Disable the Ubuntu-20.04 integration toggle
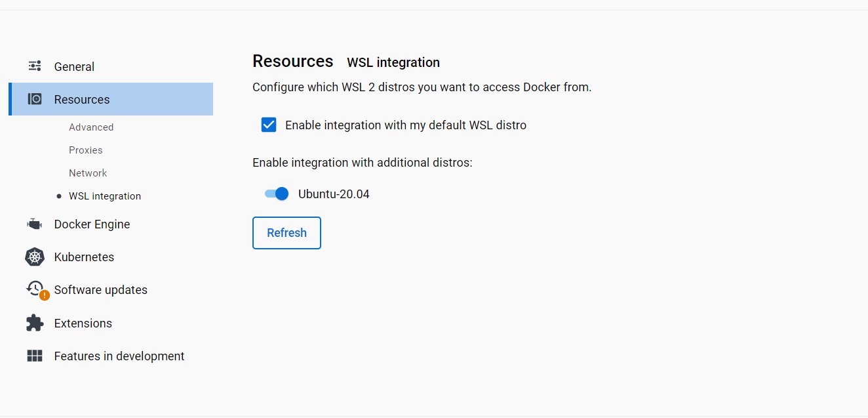 point(277,194)
